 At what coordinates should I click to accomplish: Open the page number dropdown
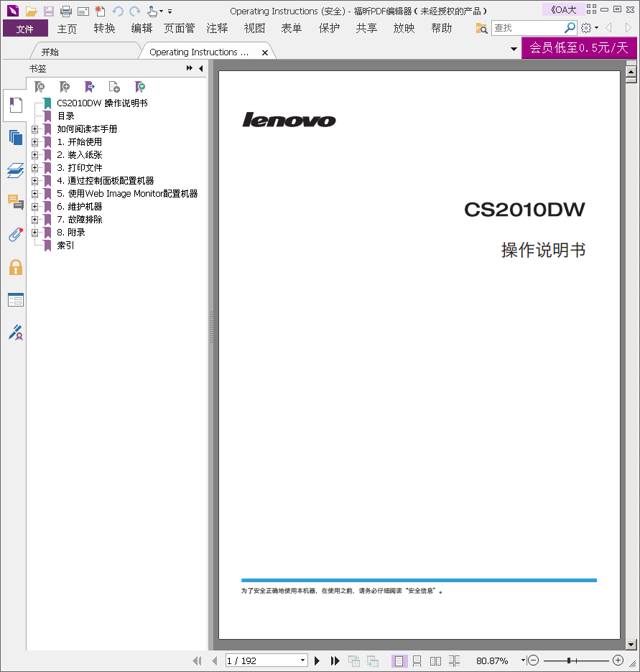pyautogui.click(x=302, y=661)
